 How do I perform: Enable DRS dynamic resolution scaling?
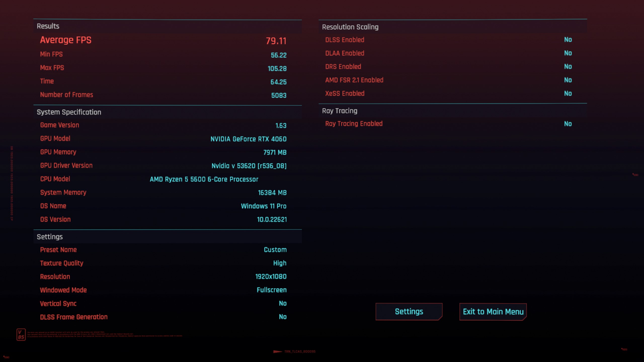tap(568, 66)
